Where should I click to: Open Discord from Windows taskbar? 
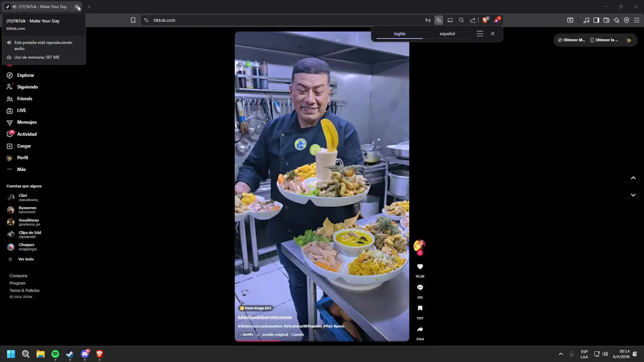85,354
